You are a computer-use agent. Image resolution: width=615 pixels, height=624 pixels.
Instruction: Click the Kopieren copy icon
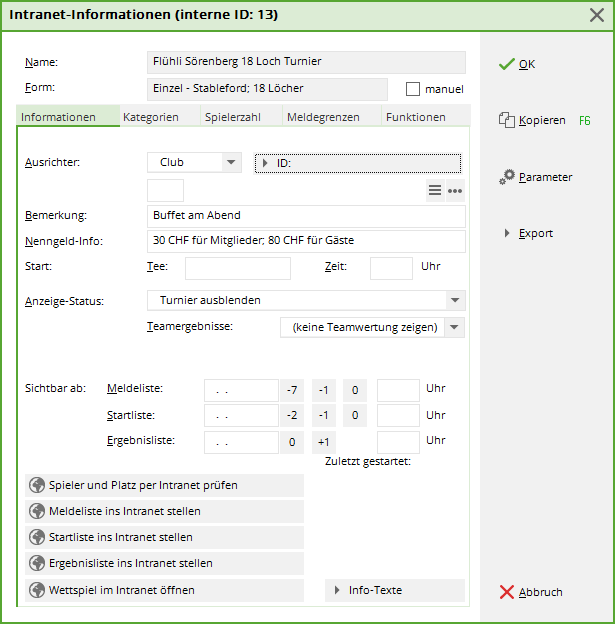coord(506,121)
